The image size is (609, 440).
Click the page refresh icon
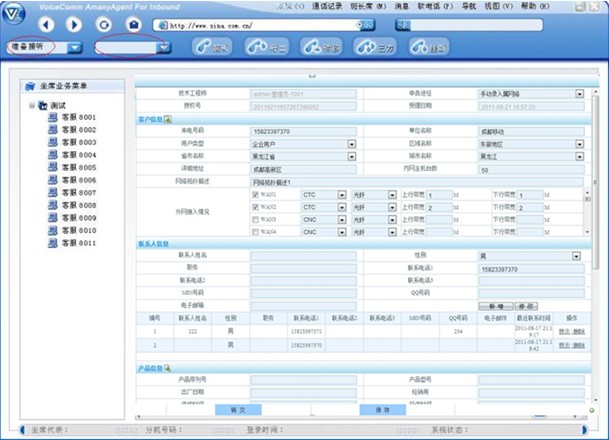(x=103, y=23)
